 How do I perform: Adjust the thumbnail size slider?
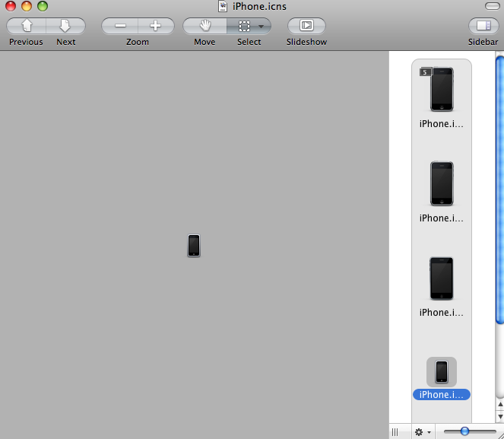[x=464, y=431]
